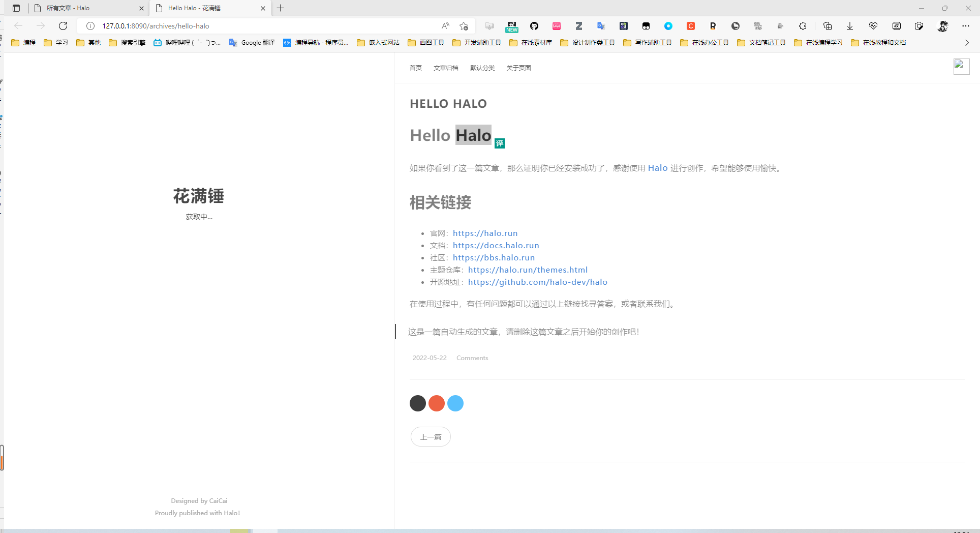Click the Comments link under the post
Viewport: 980px width, 533px height.
tap(472, 358)
